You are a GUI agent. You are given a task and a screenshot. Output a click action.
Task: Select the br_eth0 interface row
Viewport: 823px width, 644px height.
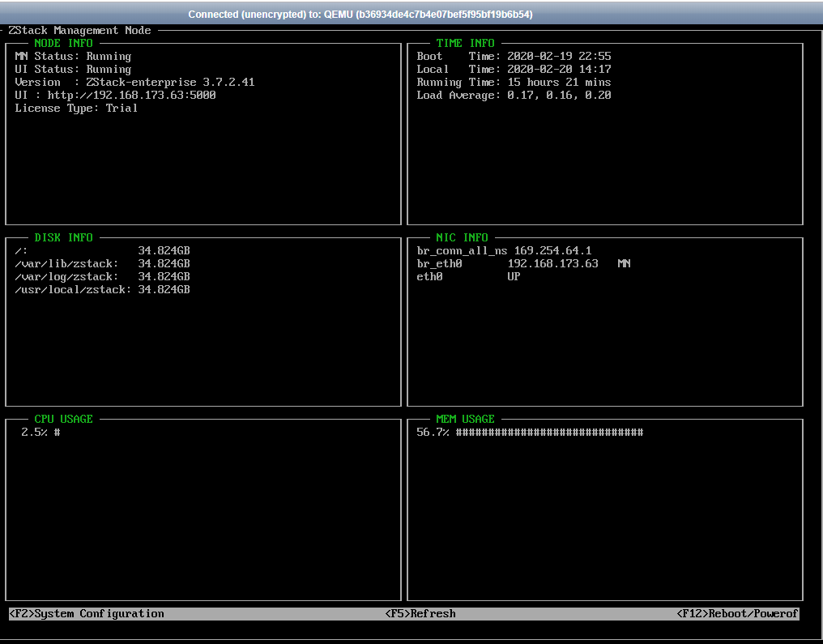pyautogui.click(x=523, y=263)
